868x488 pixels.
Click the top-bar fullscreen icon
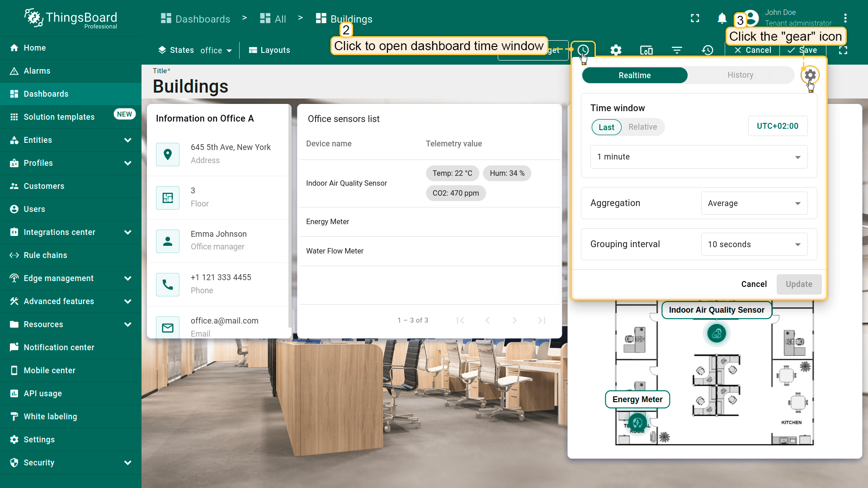[x=695, y=19]
